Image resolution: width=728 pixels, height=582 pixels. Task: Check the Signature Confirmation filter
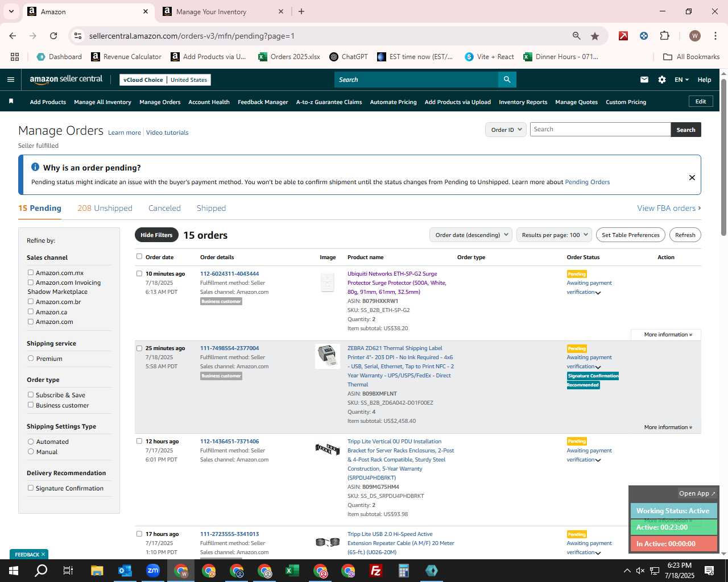[31, 488]
